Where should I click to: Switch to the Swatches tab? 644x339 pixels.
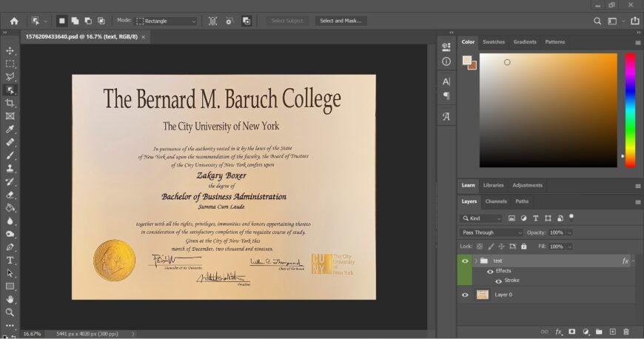(x=494, y=42)
